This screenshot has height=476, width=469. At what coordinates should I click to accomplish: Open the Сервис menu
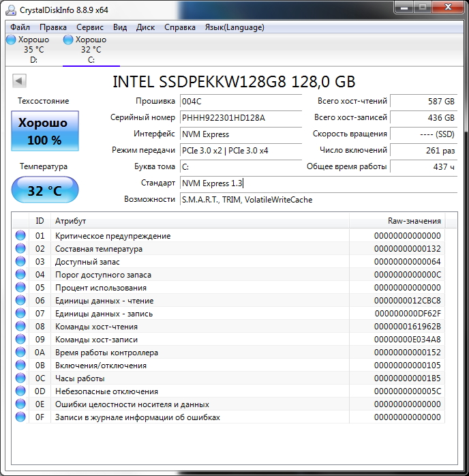(x=90, y=27)
